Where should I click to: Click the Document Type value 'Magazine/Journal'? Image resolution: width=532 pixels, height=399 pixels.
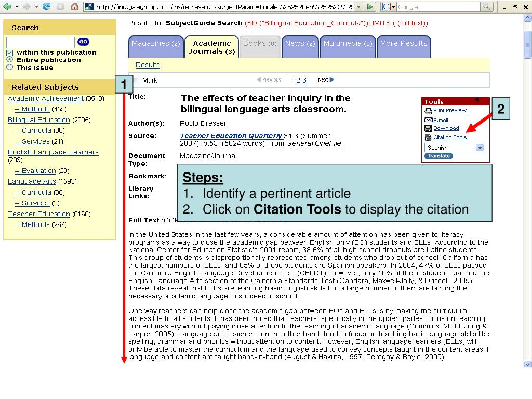(x=208, y=156)
